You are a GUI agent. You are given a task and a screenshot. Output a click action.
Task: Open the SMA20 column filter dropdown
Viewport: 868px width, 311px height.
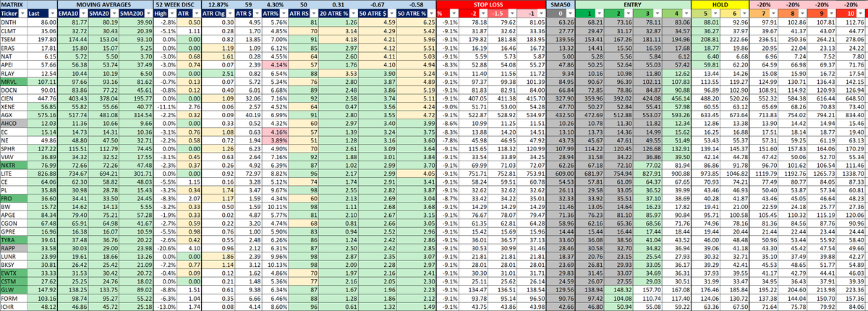(x=114, y=14)
